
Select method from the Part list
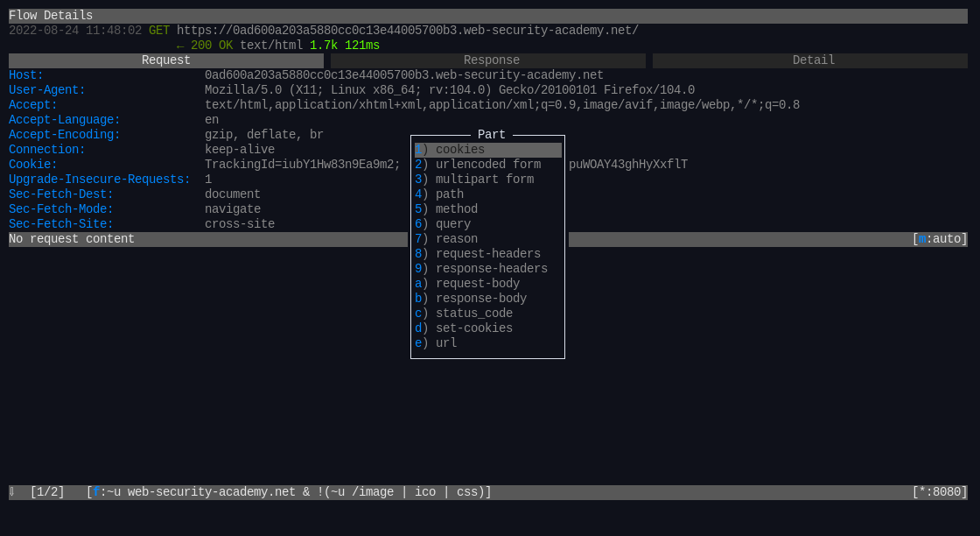coord(457,209)
